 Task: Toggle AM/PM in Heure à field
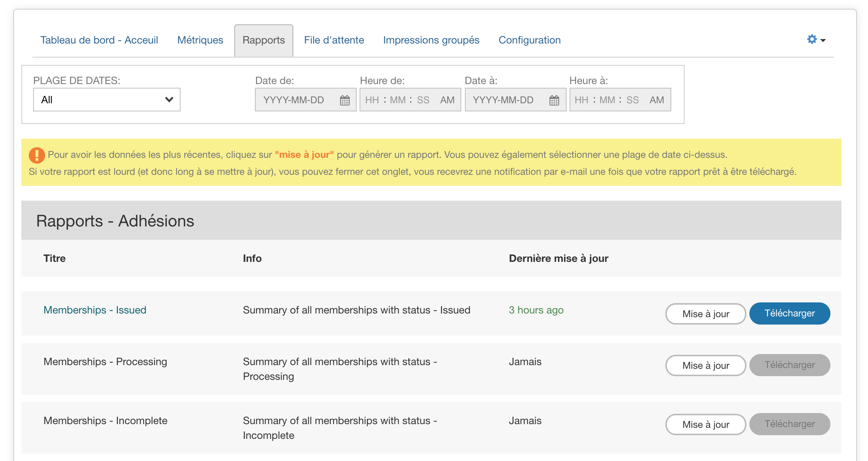657,100
